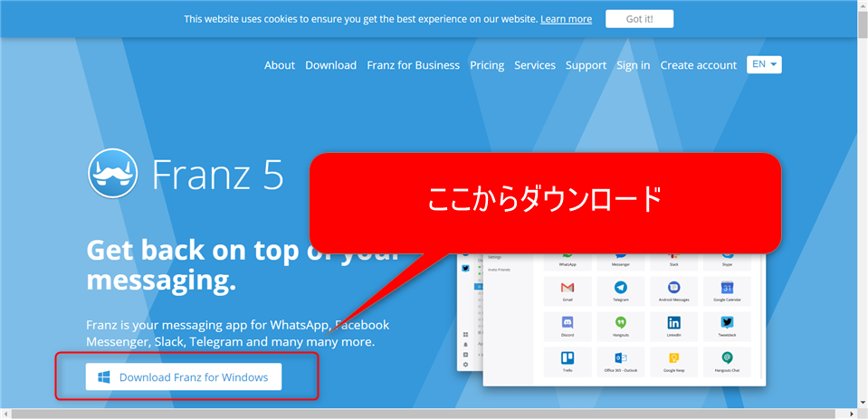Click the plus box icon in app sidebar
868x419 pixels.
pos(465,354)
